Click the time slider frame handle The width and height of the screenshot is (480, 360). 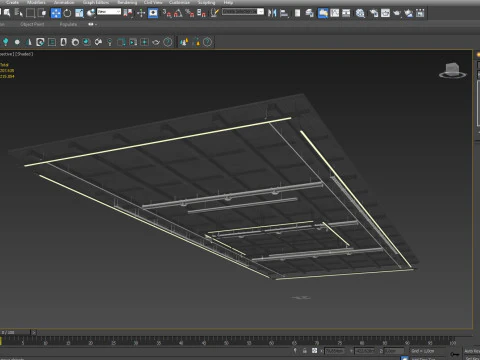pos(15,332)
